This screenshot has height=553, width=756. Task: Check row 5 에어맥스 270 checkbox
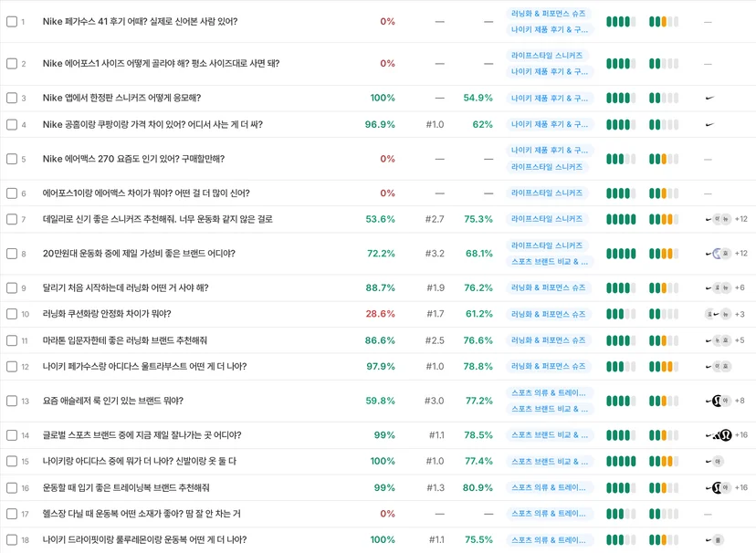(12, 159)
